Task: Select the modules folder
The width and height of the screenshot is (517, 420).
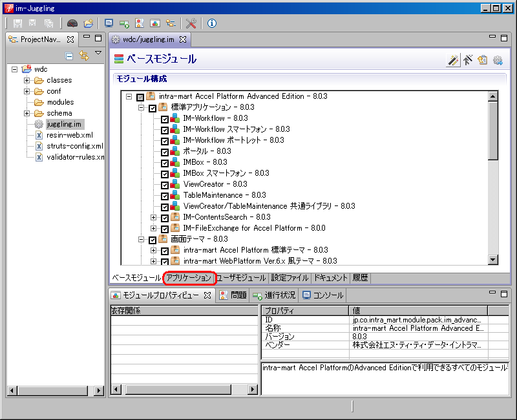Action: coord(60,102)
